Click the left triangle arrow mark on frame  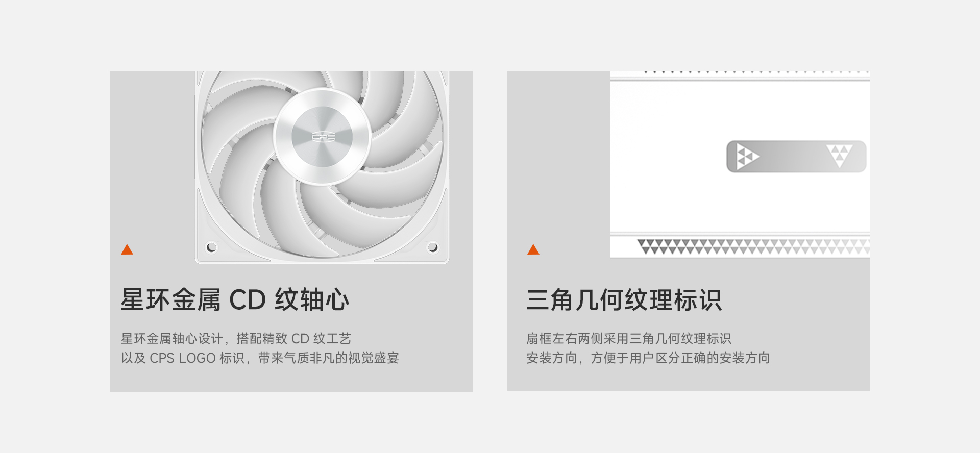point(747,156)
